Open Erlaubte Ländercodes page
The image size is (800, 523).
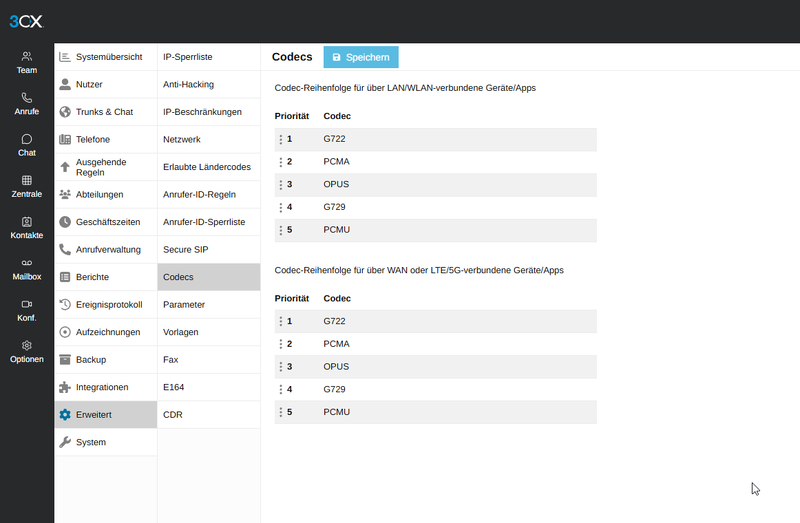(x=209, y=167)
